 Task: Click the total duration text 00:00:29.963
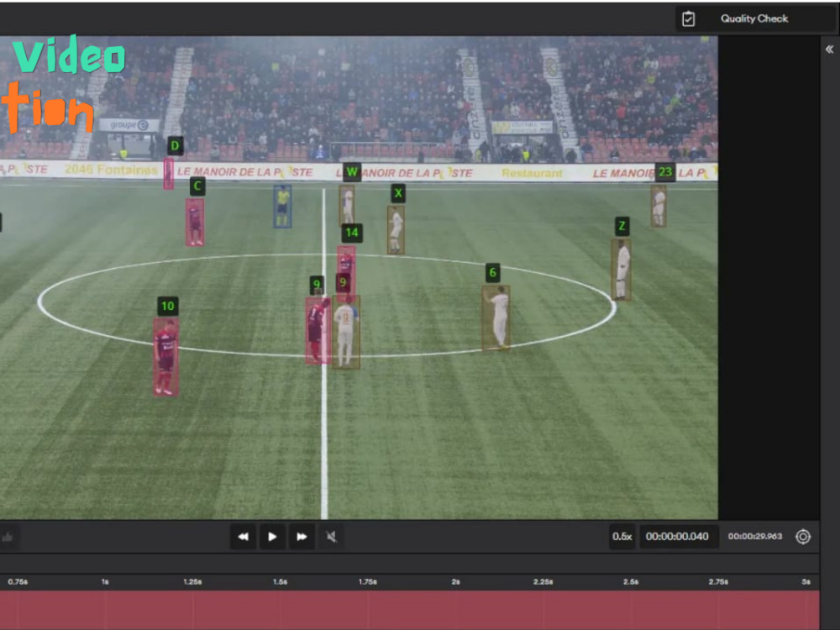[755, 536]
